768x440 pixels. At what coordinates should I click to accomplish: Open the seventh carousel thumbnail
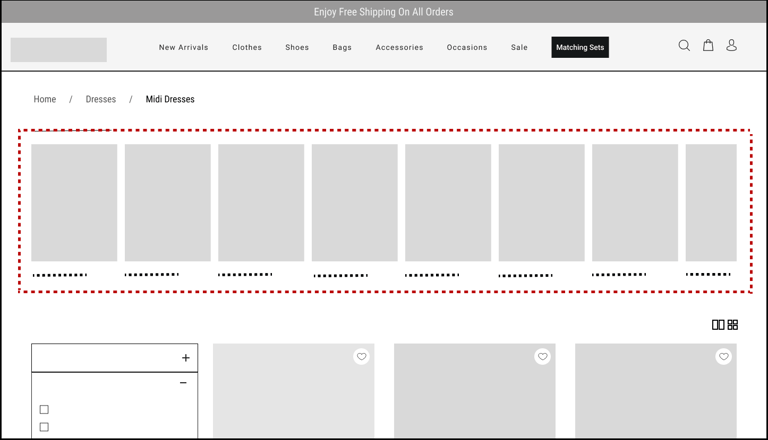tap(635, 202)
